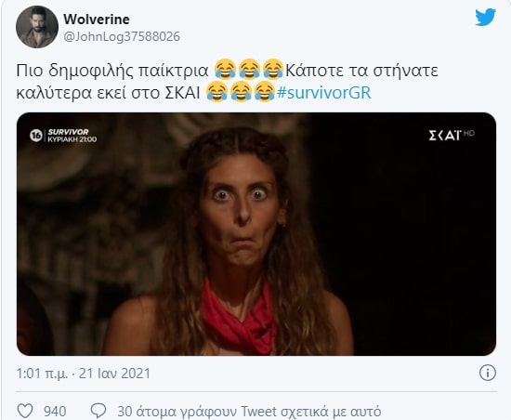Click the 21 Ιαν 2021 date
The height and width of the screenshot is (420, 511).
click(114, 374)
